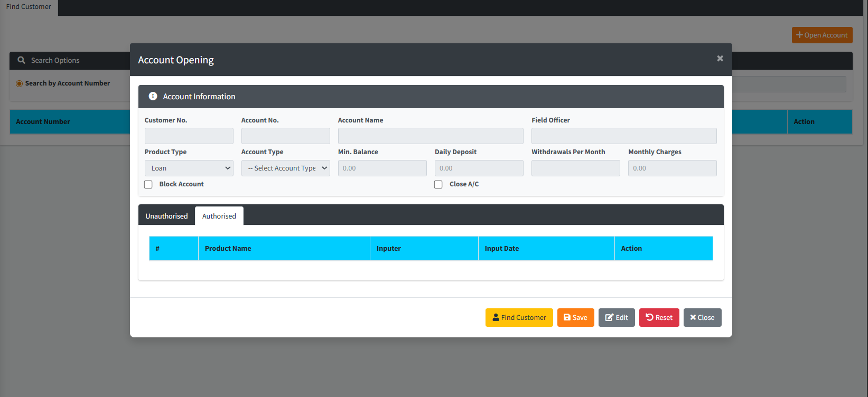The image size is (868, 397).
Task: Click the magnifier icon in Search Options
Action: point(22,60)
